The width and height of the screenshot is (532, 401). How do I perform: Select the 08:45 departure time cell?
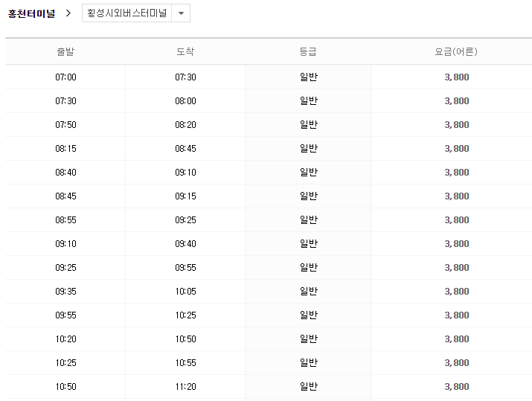click(x=65, y=196)
